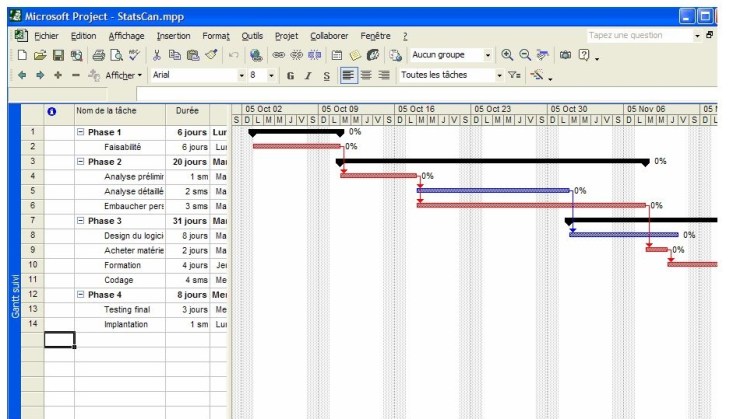This screenshot has width=740, height=419.
Task: Select the Testing final task cell
Action: tap(120, 310)
